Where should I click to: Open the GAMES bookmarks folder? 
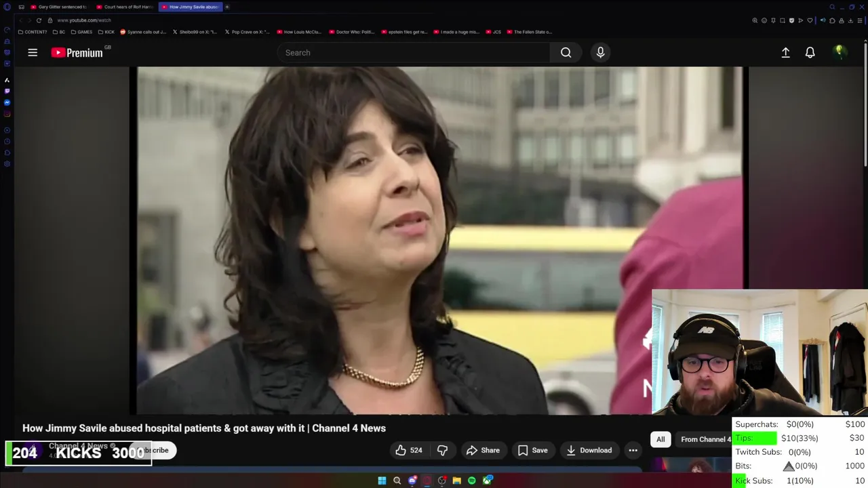pyautogui.click(x=81, y=32)
